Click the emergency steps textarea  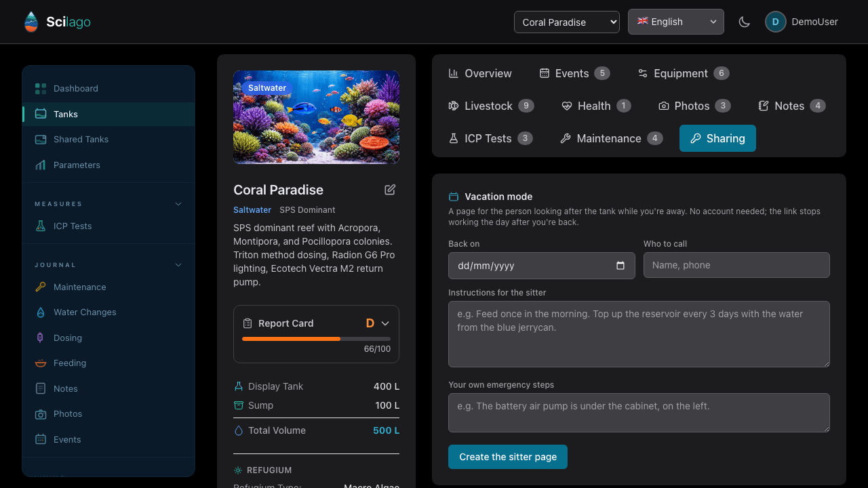639,413
